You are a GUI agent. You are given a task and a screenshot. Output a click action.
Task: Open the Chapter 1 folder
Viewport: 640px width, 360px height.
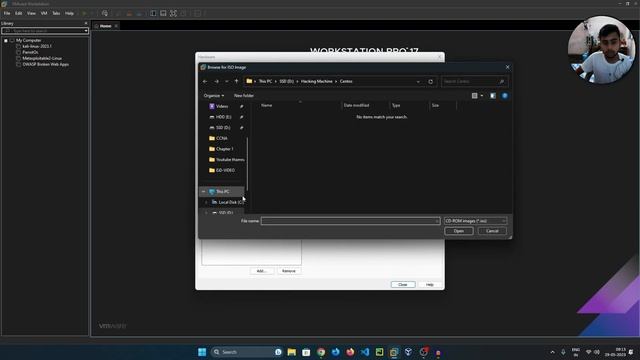(x=224, y=149)
